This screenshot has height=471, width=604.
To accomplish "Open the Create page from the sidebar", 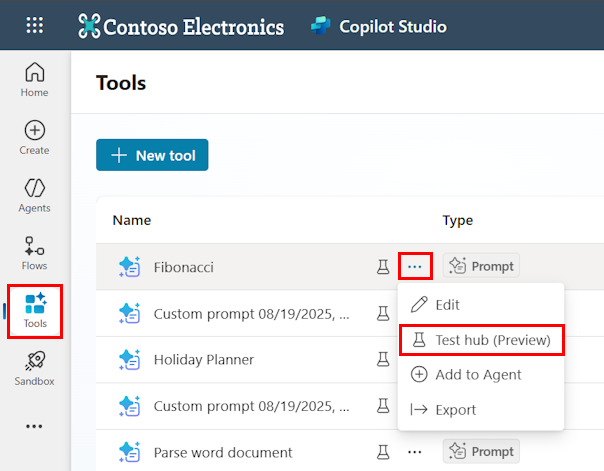I will click(x=34, y=137).
